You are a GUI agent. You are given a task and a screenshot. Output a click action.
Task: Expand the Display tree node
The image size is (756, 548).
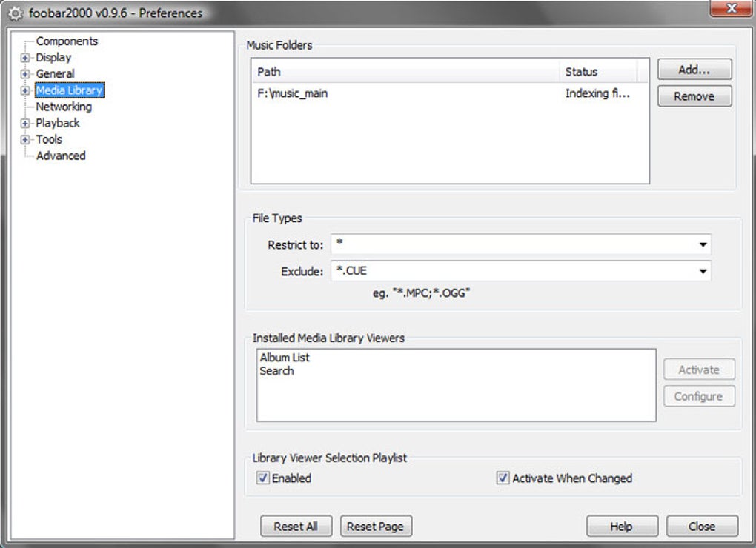pos(25,58)
